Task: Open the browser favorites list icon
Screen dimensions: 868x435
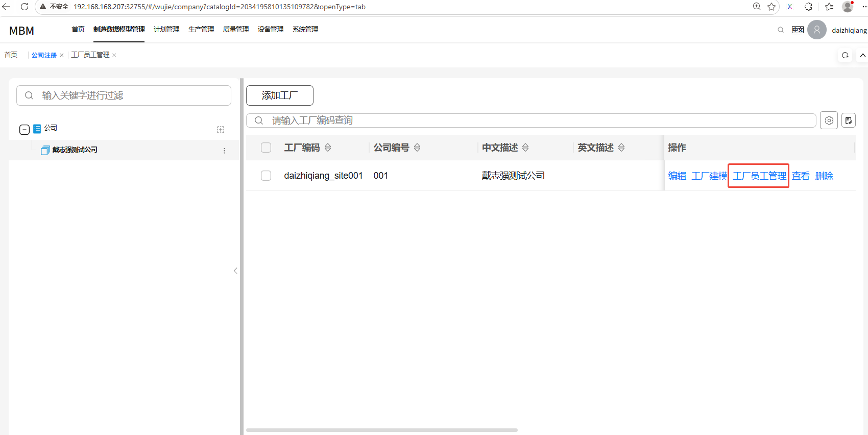Action: [829, 7]
